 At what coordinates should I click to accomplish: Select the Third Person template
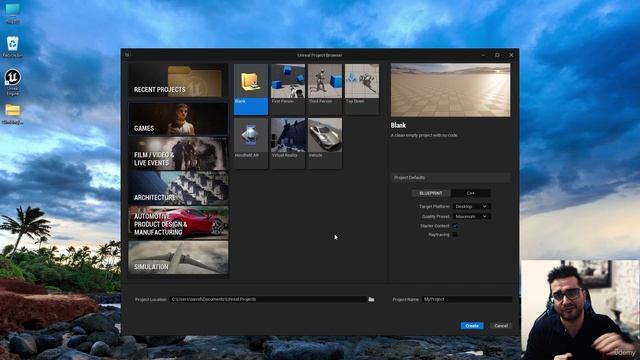[x=325, y=89]
